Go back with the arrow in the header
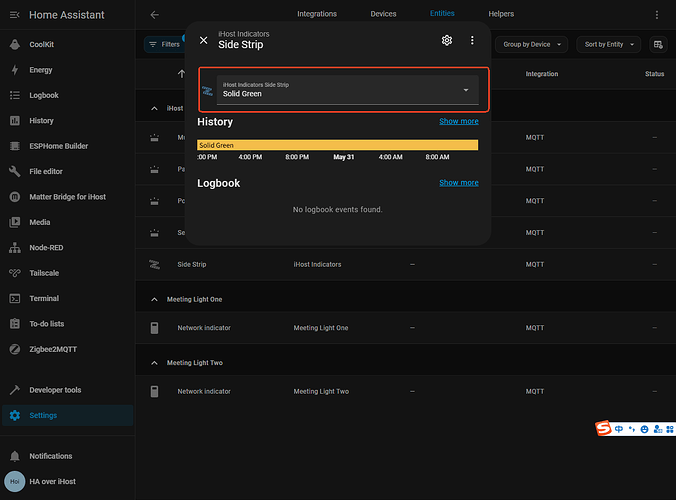676x500 pixels. click(x=154, y=15)
